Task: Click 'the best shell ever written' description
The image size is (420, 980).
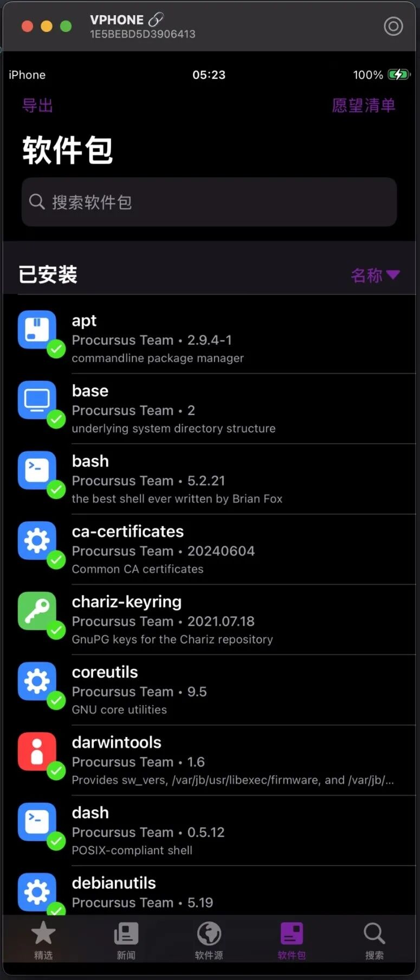Action: (x=177, y=499)
